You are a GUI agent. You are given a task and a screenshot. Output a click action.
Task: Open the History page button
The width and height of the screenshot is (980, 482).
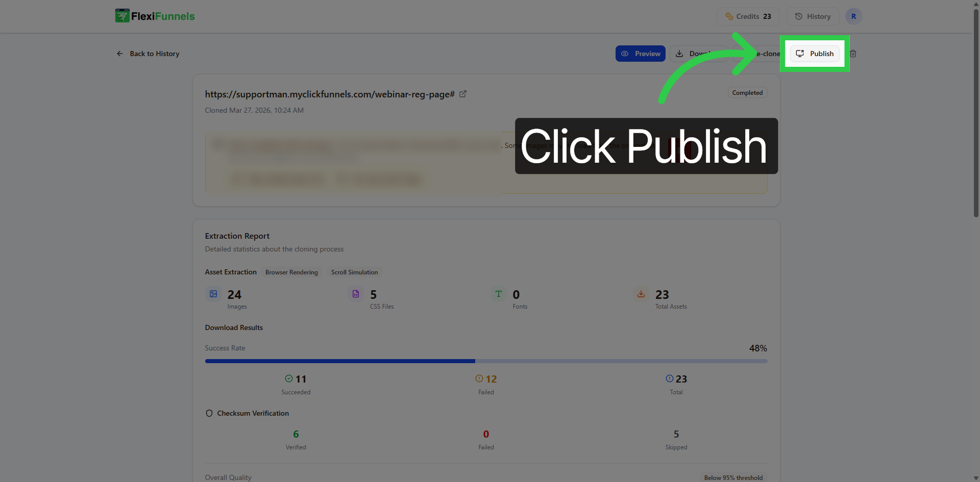tap(813, 16)
